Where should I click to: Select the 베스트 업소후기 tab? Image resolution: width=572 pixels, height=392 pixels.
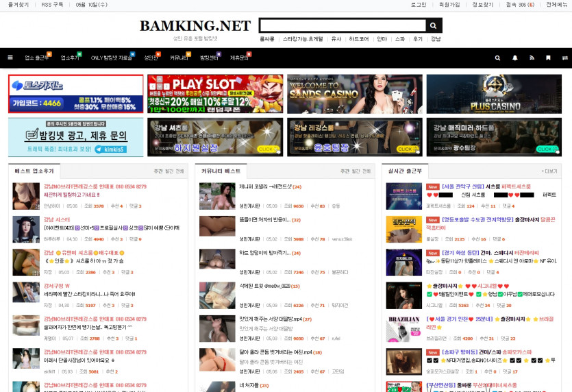[34, 171]
